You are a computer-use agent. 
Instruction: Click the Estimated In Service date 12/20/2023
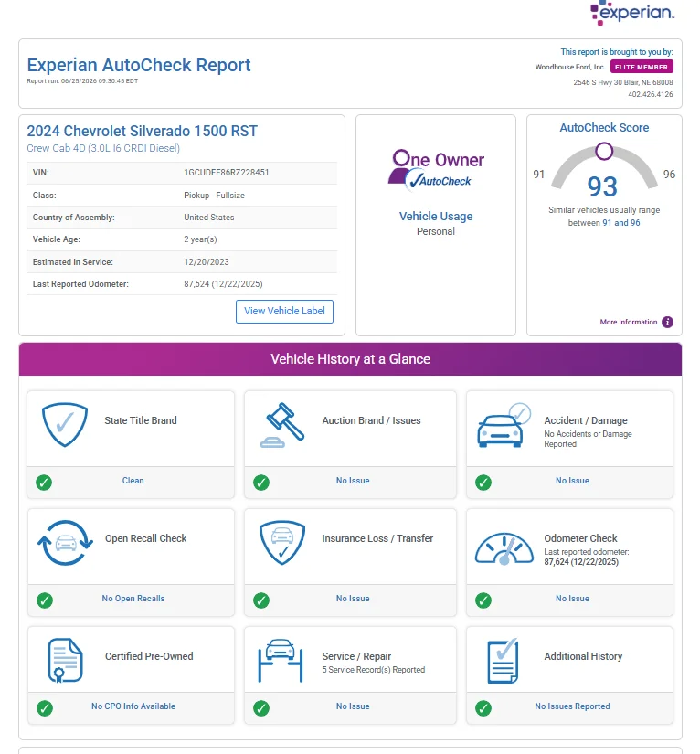pos(207,262)
